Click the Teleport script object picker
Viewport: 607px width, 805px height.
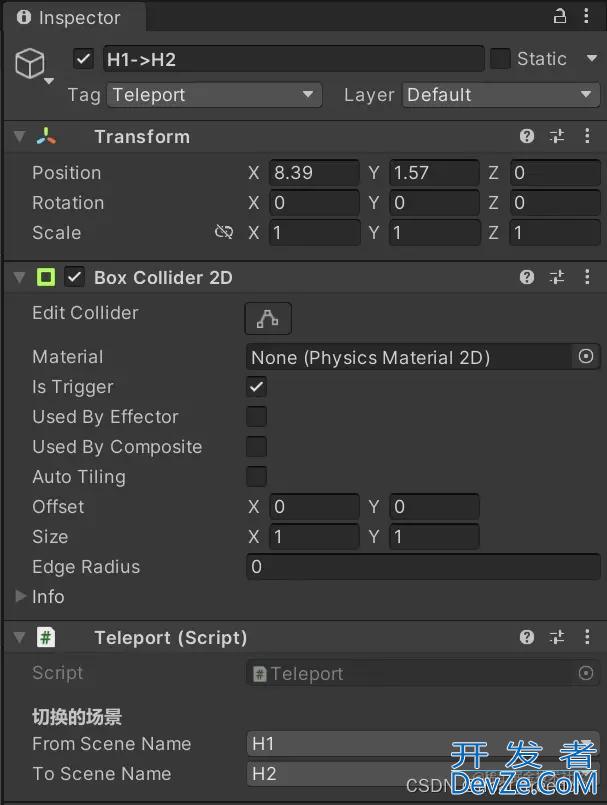click(x=586, y=673)
